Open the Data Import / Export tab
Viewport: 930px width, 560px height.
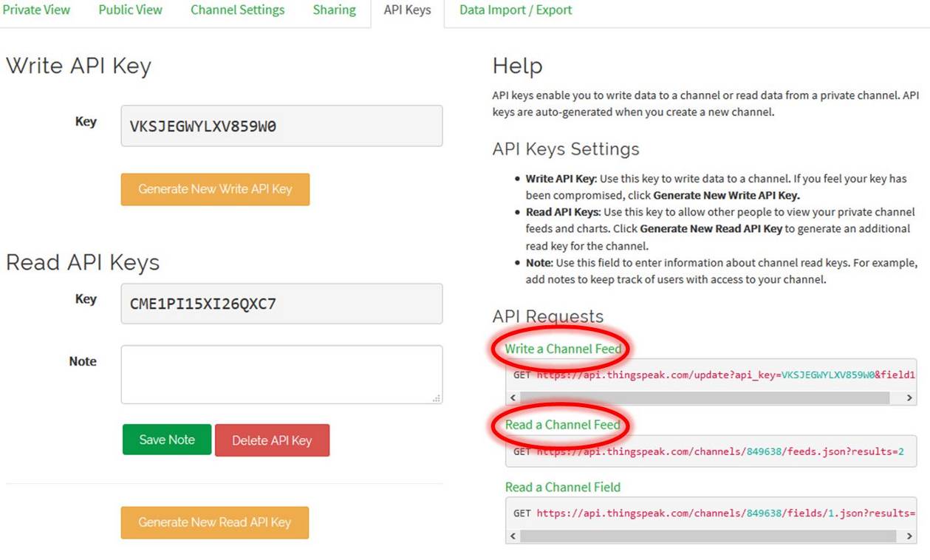[x=516, y=10]
